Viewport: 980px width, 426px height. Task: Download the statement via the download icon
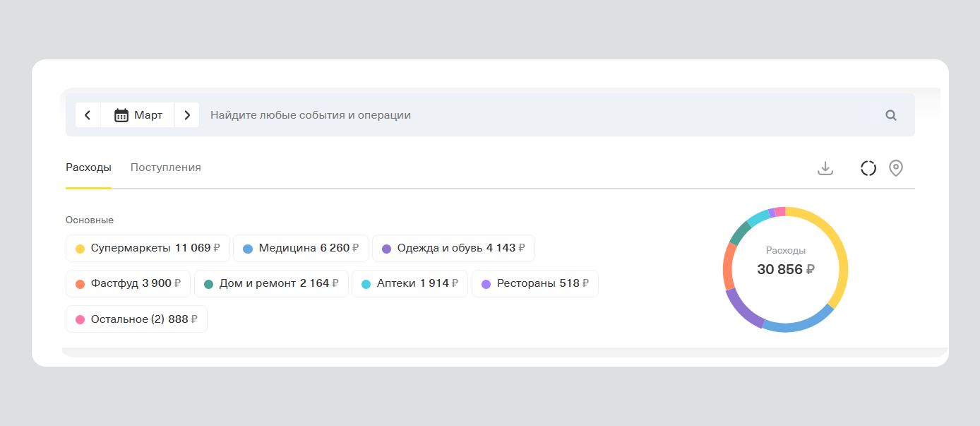click(825, 168)
